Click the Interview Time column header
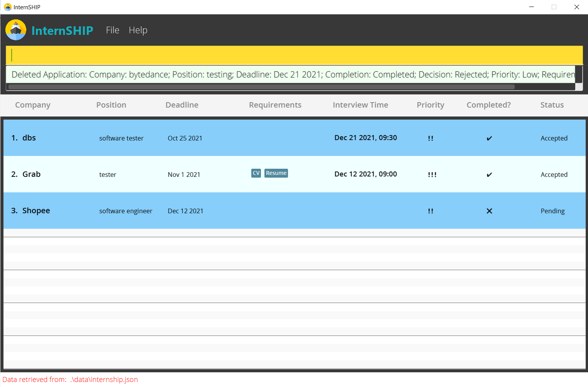 click(361, 105)
